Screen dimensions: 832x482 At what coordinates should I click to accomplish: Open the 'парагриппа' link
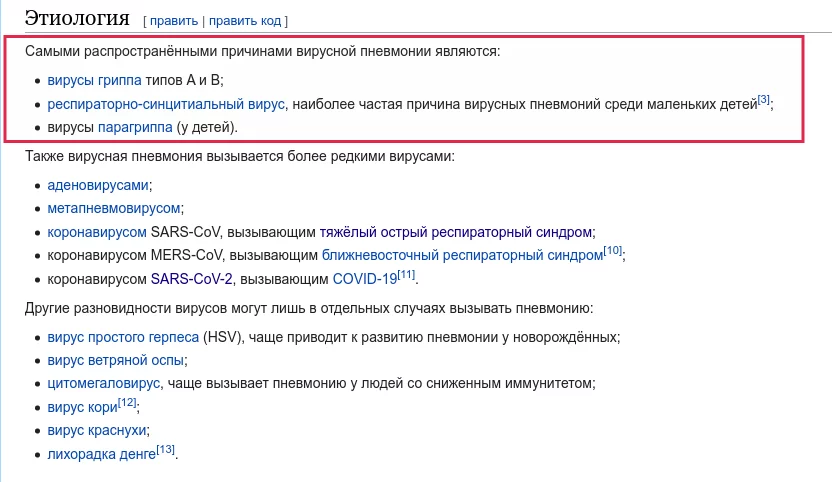tap(135, 127)
